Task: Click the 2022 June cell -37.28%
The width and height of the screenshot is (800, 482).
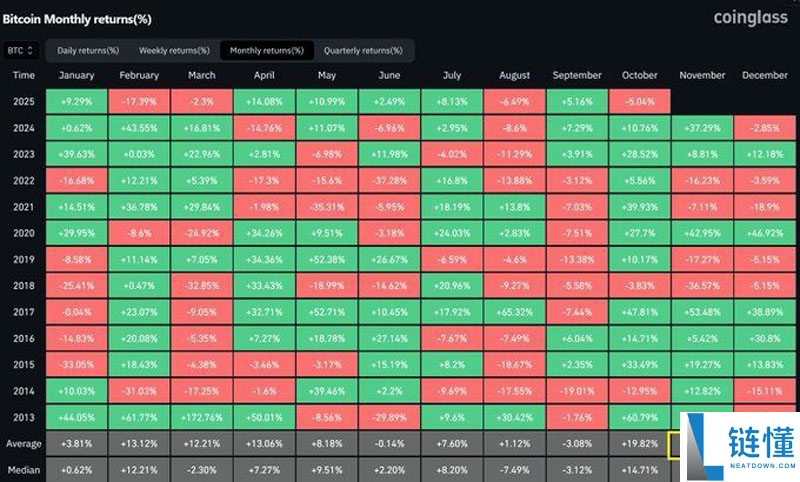Action: click(x=389, y=181)
